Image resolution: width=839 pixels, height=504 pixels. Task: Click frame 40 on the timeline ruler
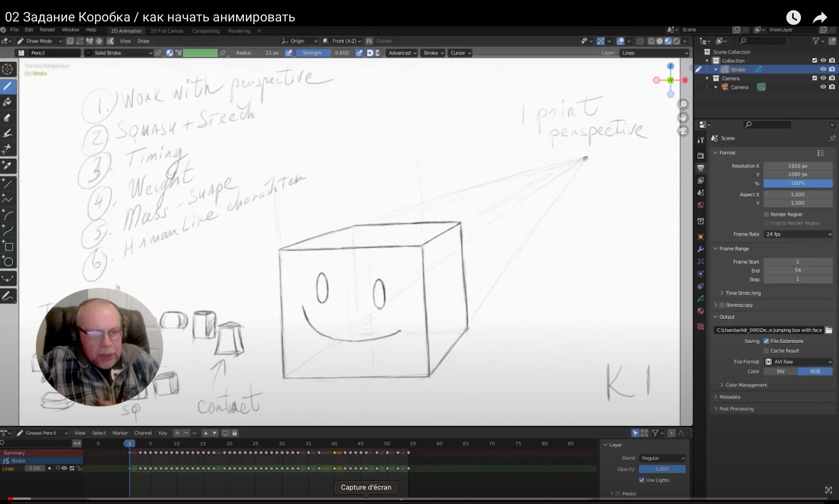334,444
